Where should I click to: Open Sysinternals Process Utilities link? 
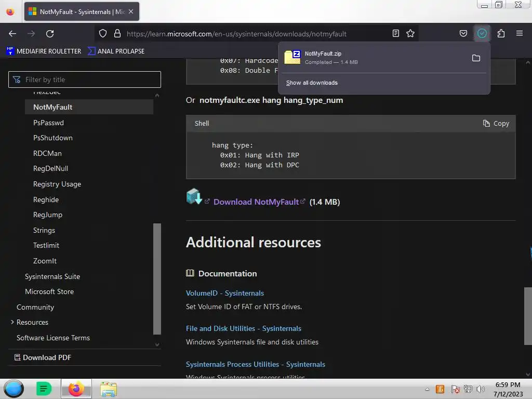click(x=256, y=364)
